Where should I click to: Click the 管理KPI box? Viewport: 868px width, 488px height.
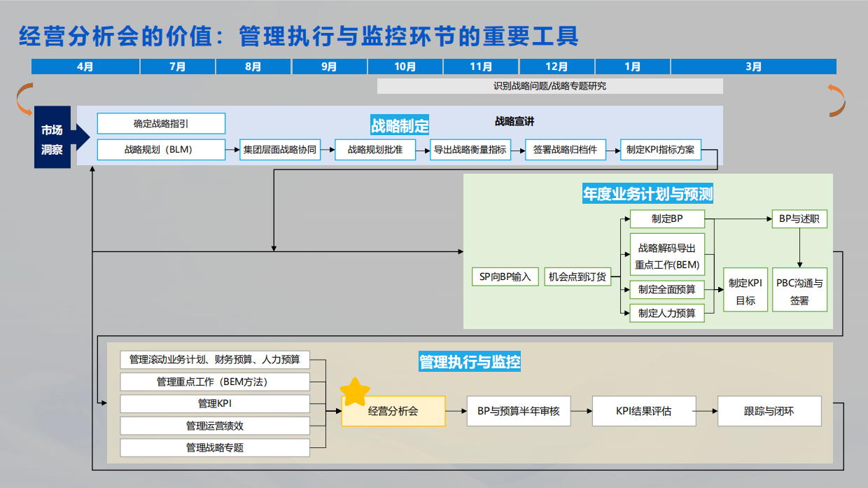point(215,403)
